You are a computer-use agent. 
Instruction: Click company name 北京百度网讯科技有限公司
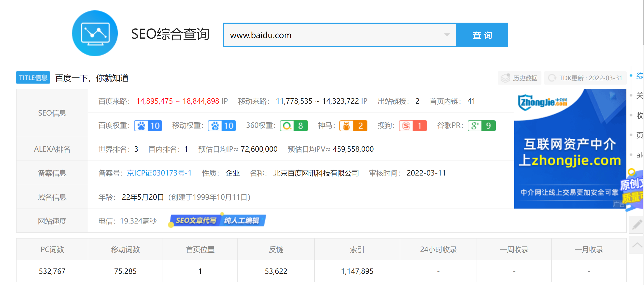316,173
